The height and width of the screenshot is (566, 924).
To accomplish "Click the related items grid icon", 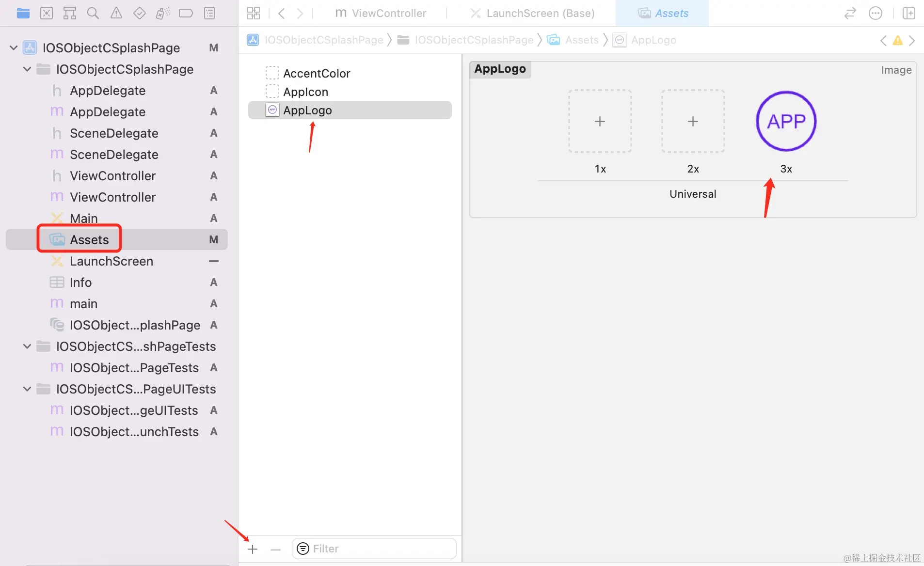I will (x=254, y=13).
